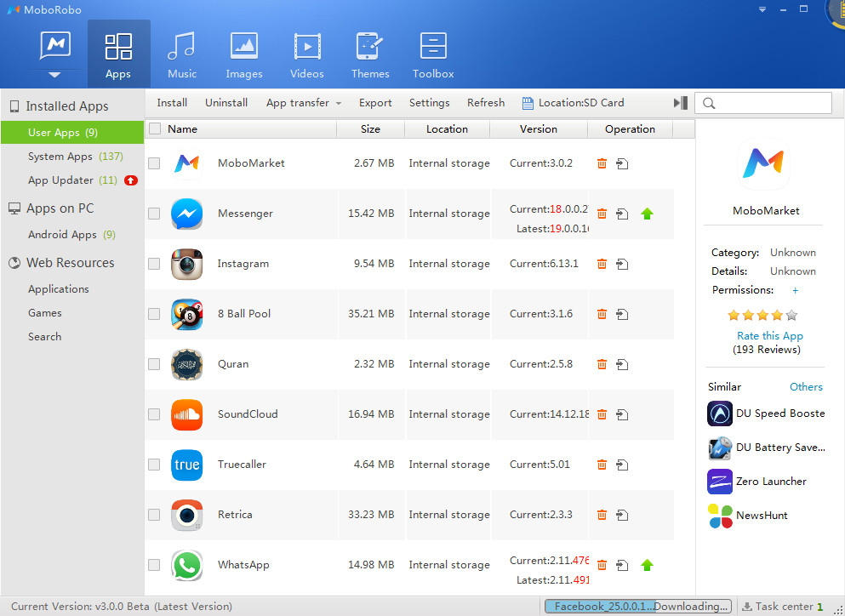Open App Updater in sidebar
This screenshot has height=616, width=845.
click(60, 180)
